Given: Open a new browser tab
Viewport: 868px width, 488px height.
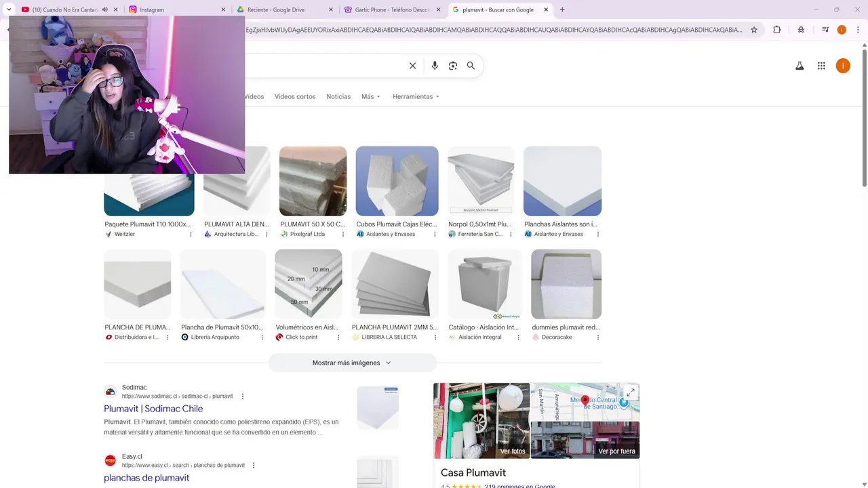Looking at the screenshot, I should point(562,9).
